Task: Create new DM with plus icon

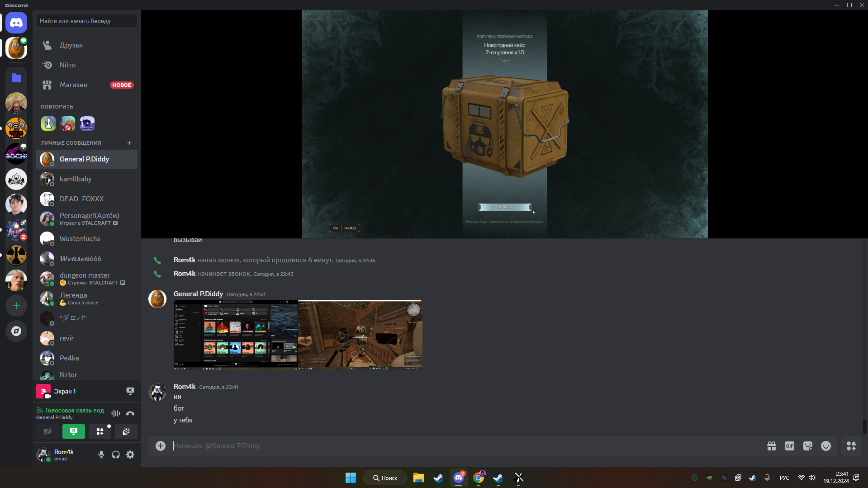Action: 129,143
